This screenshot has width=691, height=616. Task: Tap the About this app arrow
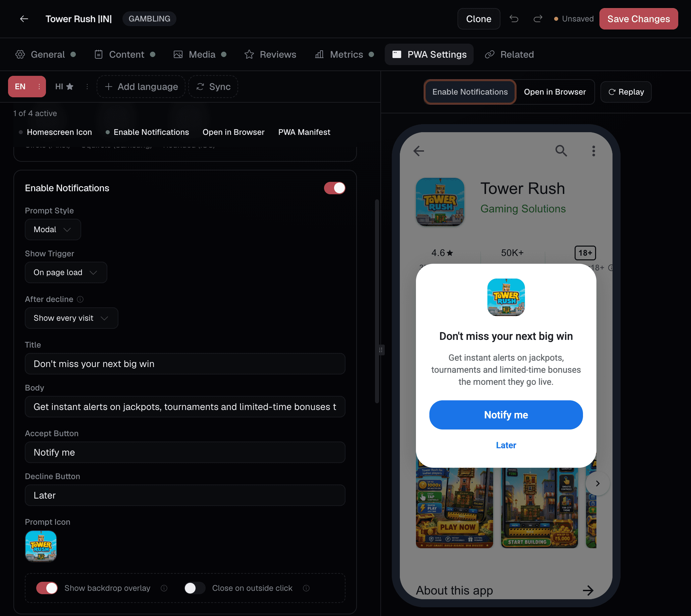tap(588, 591)
